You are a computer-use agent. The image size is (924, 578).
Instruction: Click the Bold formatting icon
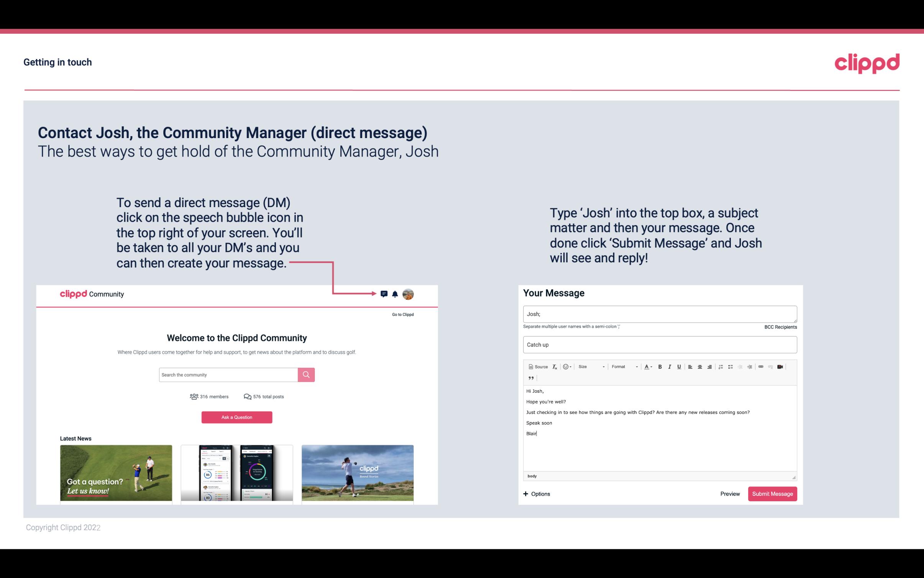[660, 366]
